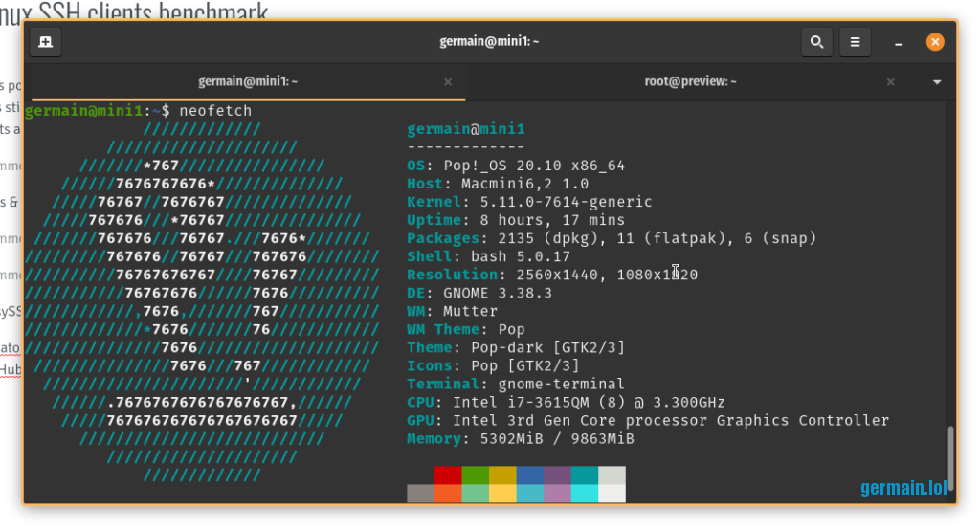The image size is (980, 530).
Task: Close the root@preview tab
Action: (x=891, y=82)
